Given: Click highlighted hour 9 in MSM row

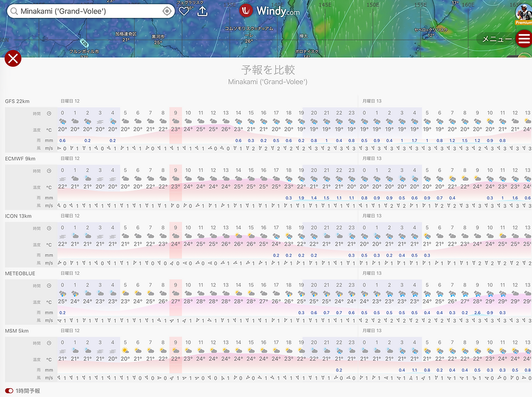Looking at the screenshot, I should 175,342.
